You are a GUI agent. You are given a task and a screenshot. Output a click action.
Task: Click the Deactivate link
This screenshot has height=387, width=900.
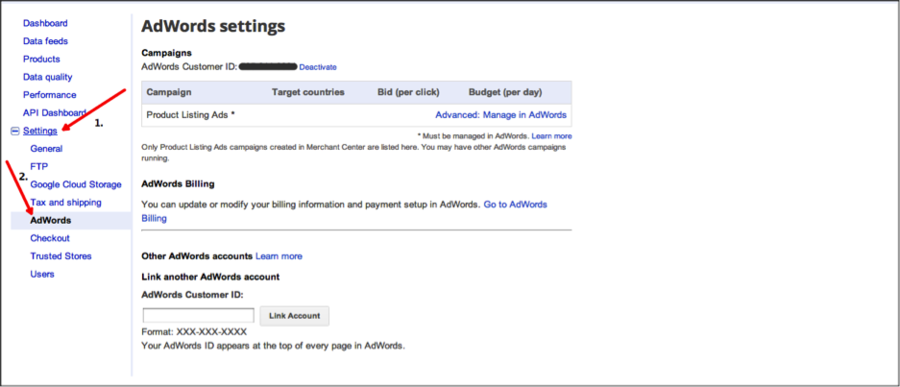pyautogui.click(x=318, y=67)
